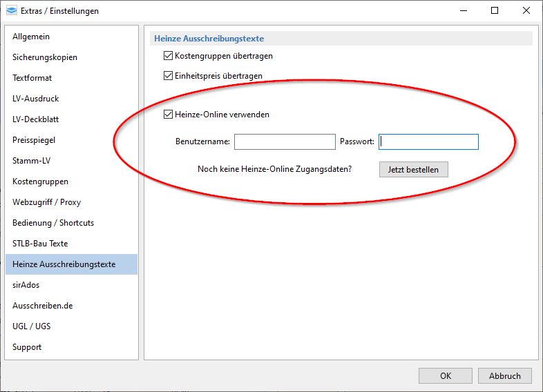Select Ausschreiben.de entry

point(71,306)
